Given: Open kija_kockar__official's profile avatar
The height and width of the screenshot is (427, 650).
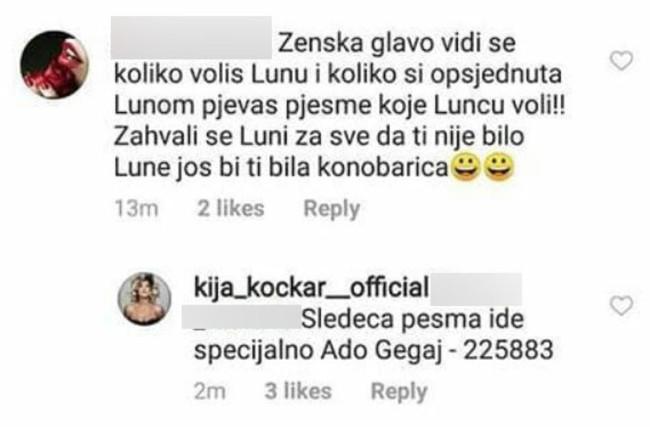Looking at the screenshot, I should (x=144, y=298).
